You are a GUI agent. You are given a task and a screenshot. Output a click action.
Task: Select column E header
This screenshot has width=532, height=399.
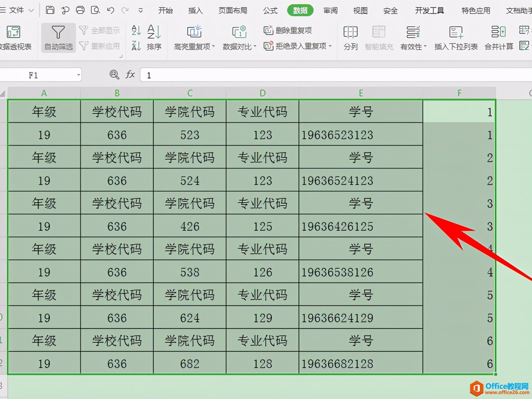pyautogui.click(x=361, y=93)
